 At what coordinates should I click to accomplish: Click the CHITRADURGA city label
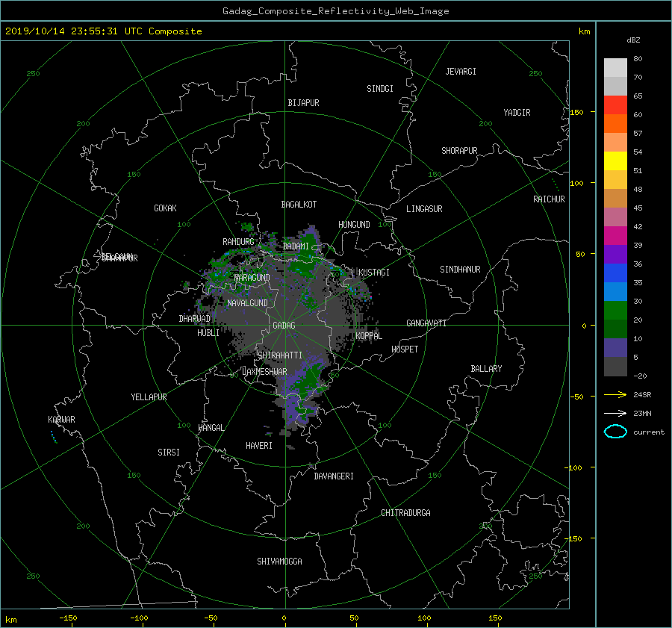(405, 513)
